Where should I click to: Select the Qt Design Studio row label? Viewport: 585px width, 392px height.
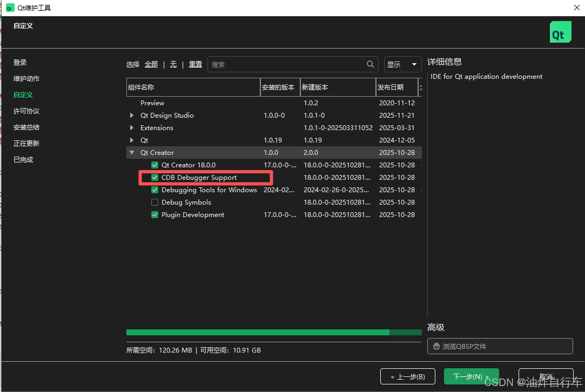(167, 115)
